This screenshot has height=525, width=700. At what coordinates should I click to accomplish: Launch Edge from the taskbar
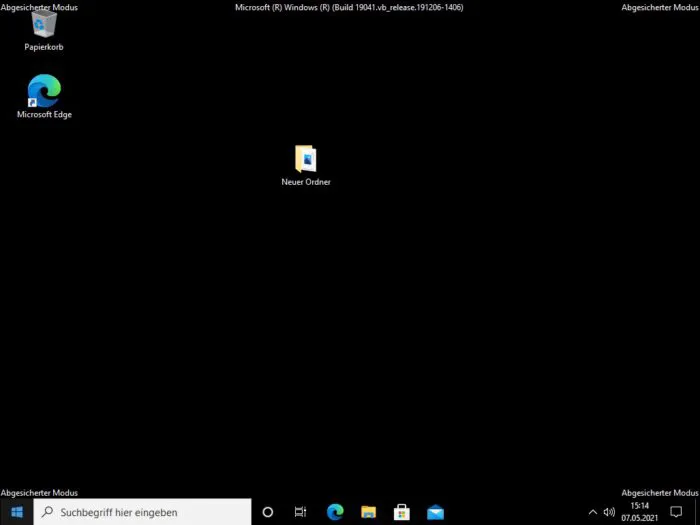tap(335, 512)
